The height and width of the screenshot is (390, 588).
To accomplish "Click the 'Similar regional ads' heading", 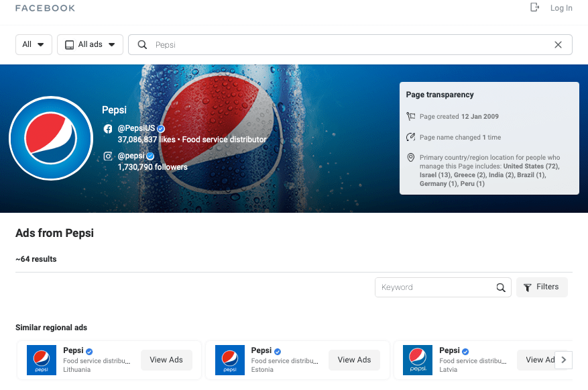I will 51,328.
